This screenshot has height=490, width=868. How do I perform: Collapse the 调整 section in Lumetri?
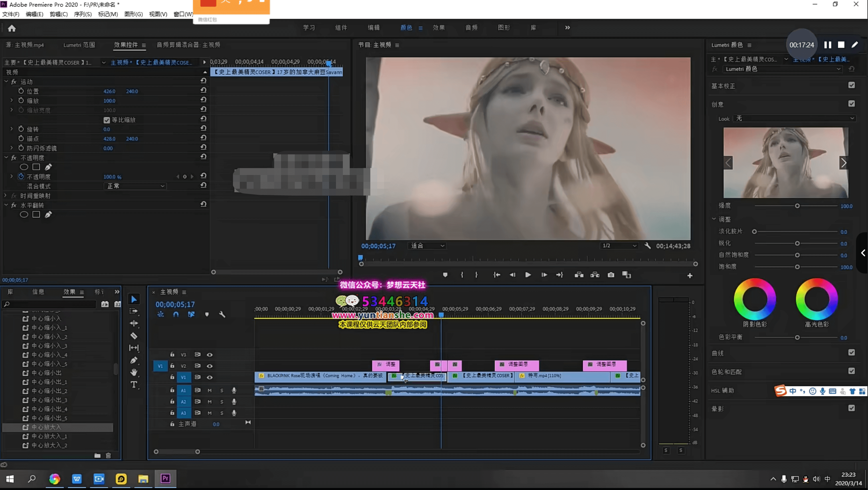(x=714, y=219)
